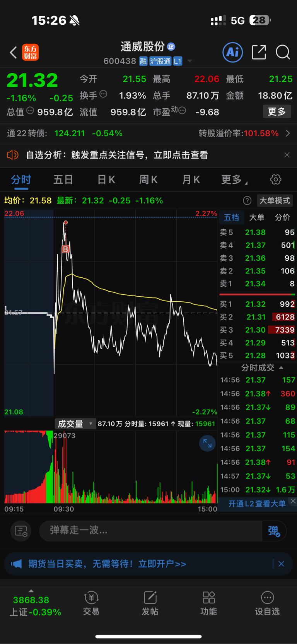Close the futures ad banner

click(x=282, y=564)
